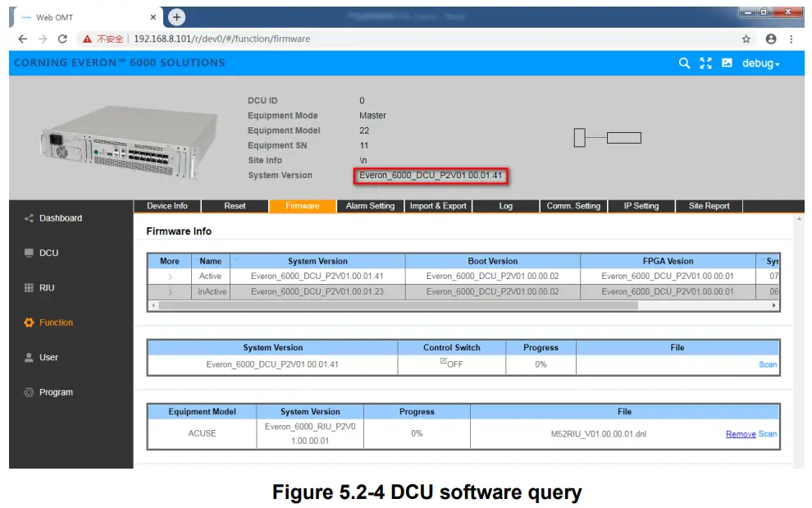
Task: Open the debug user dropdown
Action: point(760,63)
